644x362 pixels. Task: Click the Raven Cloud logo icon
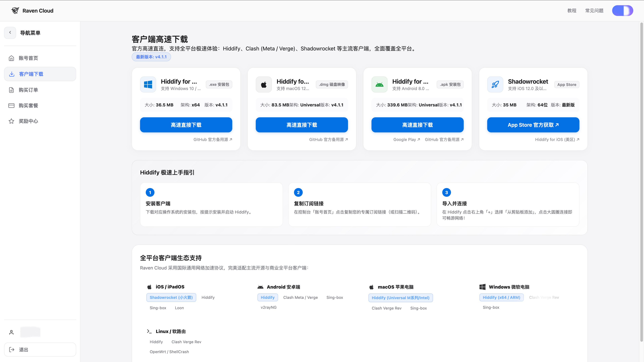click(15, 11)
